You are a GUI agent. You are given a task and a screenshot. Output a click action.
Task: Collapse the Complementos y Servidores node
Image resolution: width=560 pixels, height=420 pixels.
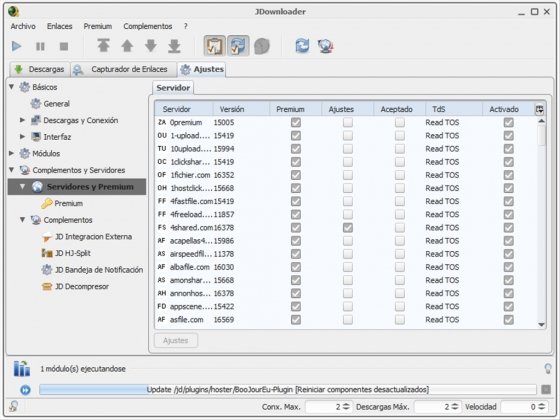[x=11, y=170]
